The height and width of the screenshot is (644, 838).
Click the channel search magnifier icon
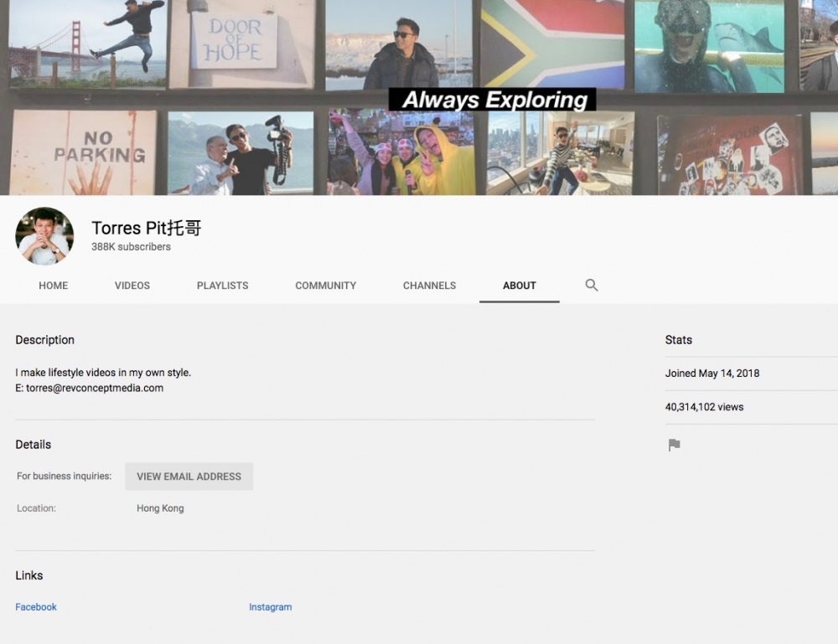[592, 286]
